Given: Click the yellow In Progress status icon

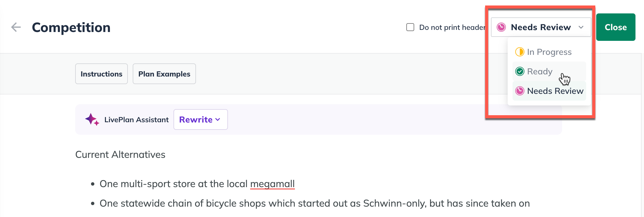Looking at the screenshot, I should pyautogui.click(x=520, y=52).
